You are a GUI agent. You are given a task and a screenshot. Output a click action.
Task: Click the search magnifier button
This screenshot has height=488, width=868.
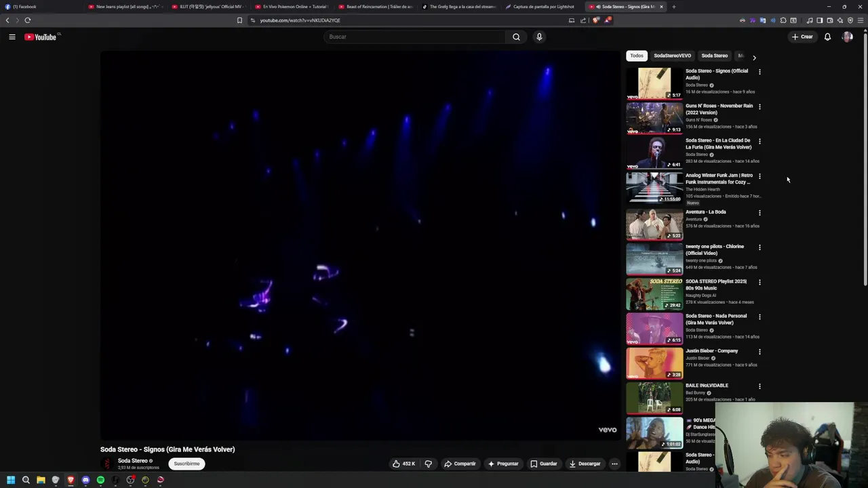pos(516,37)
